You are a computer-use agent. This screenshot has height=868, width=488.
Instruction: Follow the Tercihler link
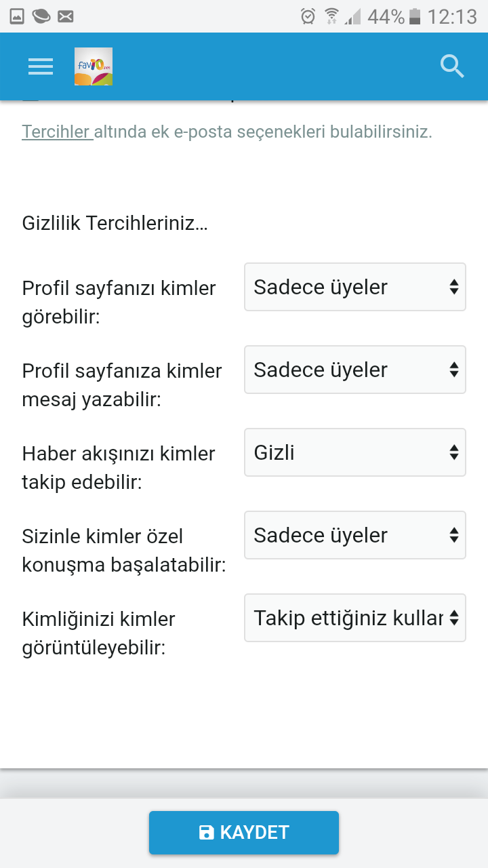click(x=56, y=132)
